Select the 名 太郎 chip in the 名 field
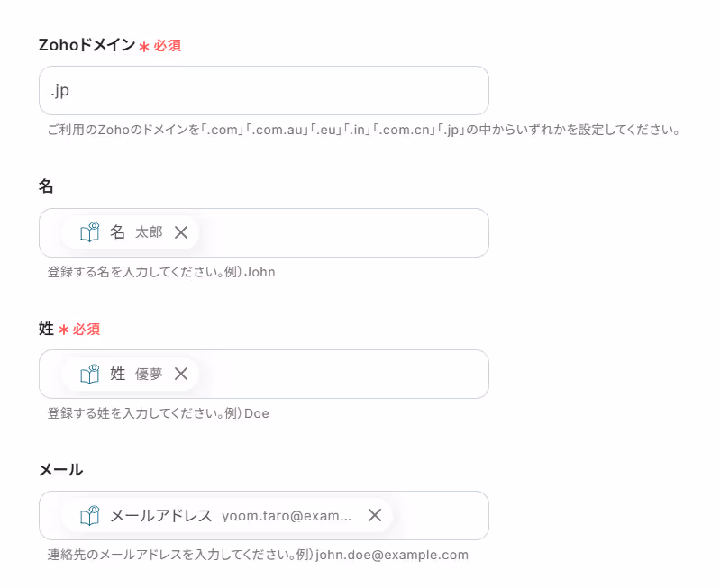The image size is (720, 588). 130,232
